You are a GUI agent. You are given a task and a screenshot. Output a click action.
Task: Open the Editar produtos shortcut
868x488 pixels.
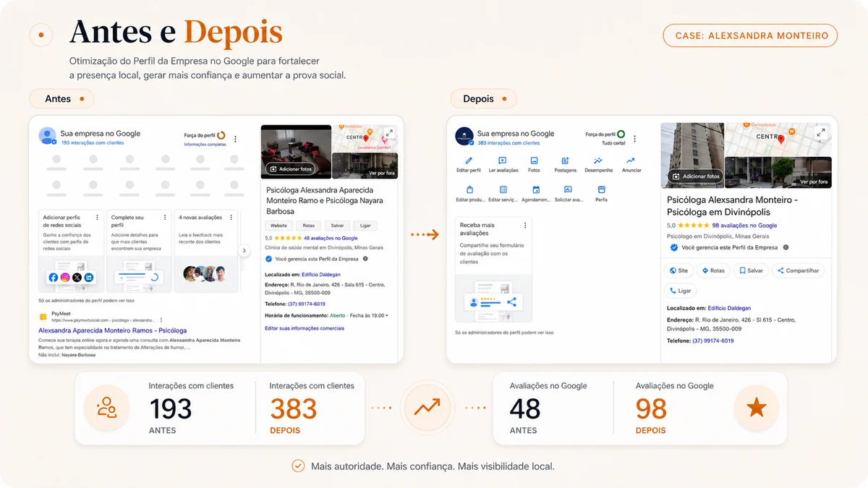[x=470, y=194]
